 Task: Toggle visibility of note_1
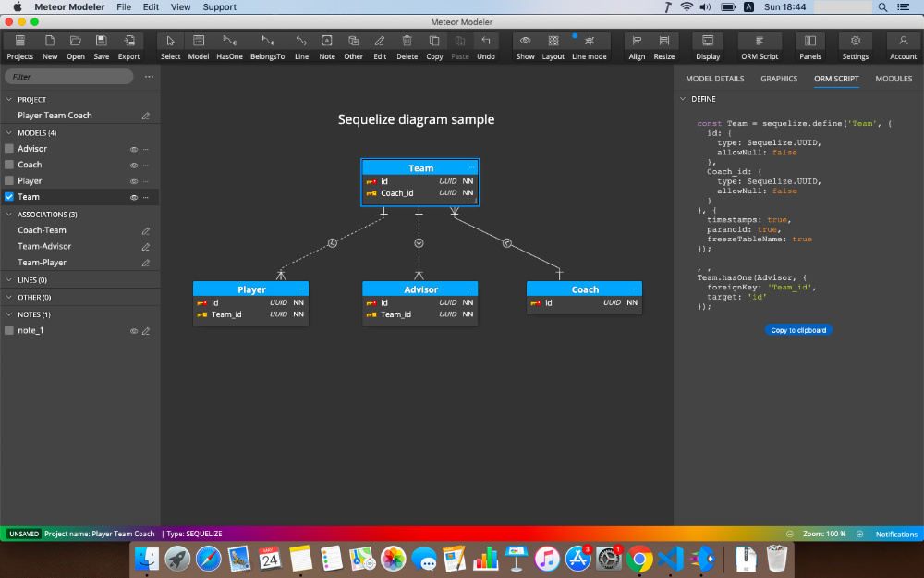click(134, 331)
